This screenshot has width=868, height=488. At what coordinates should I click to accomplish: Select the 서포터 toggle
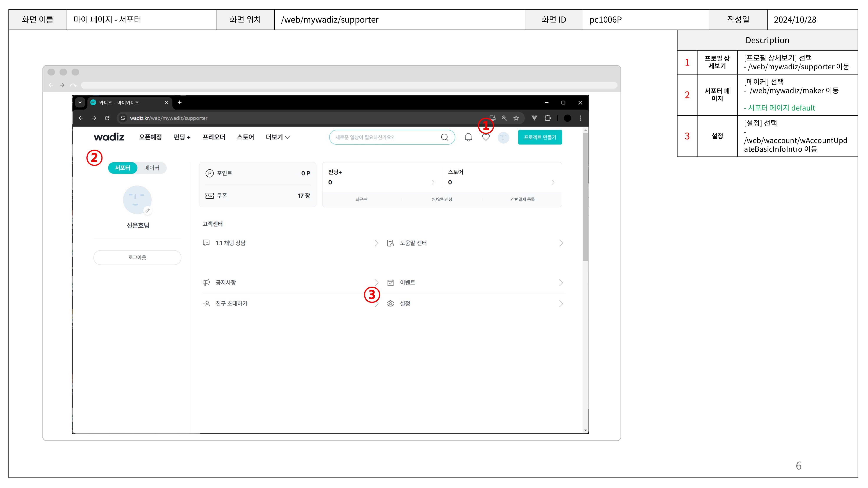tap(122, 168)
